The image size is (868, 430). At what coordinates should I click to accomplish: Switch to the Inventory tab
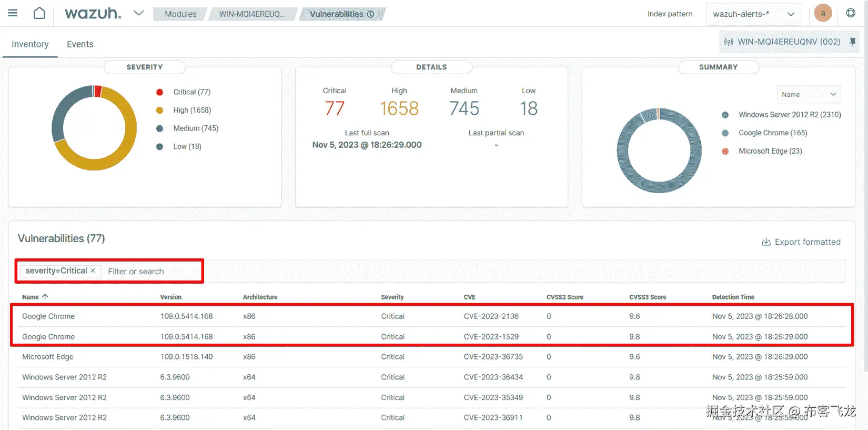[30, 44]
